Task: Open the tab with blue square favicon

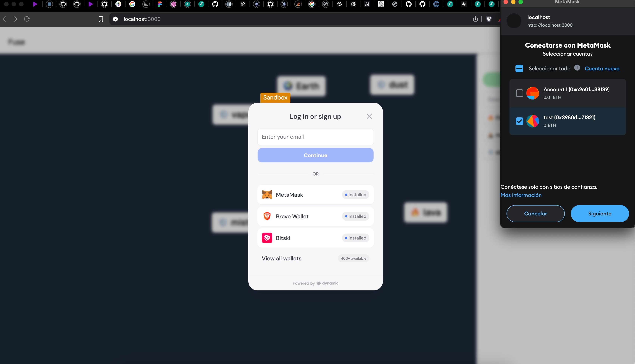Action: (x=49, y=4)
